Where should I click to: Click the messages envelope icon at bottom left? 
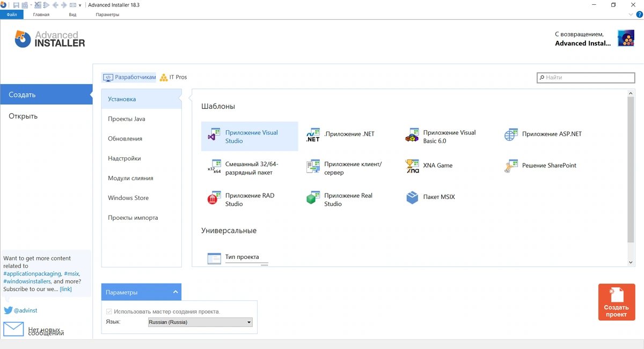click(x=14, y=329)
